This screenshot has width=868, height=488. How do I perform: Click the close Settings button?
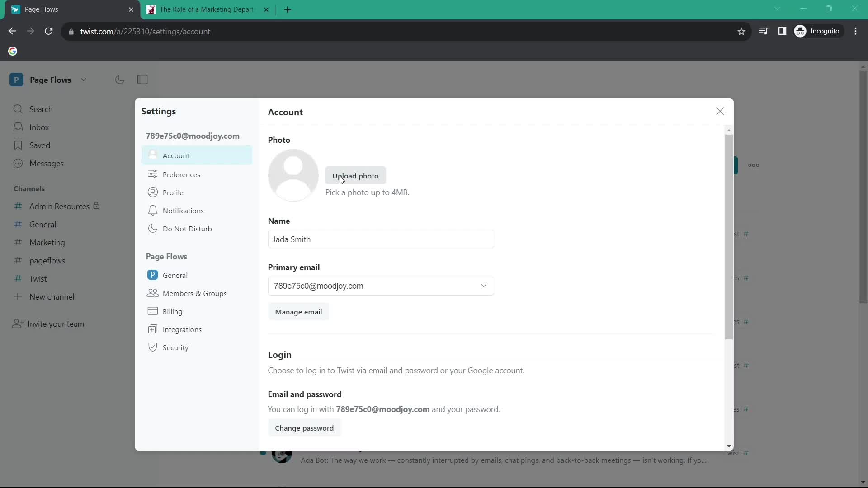721,112
